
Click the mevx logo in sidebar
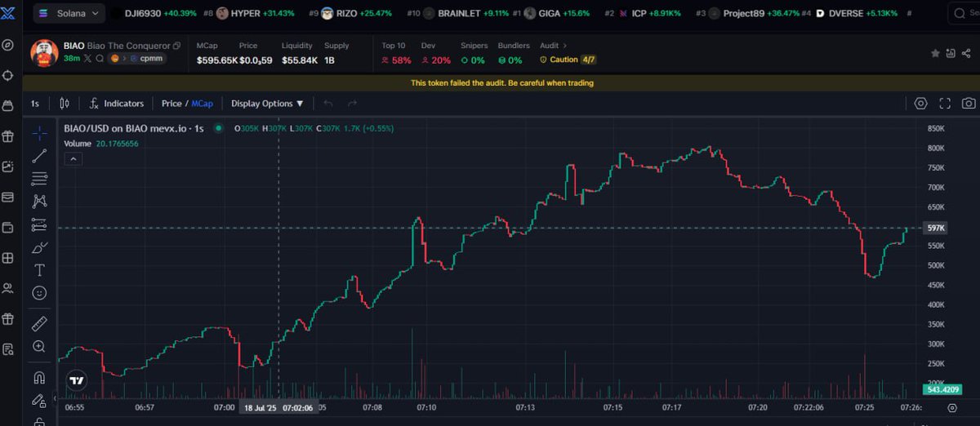pos(8,14)
